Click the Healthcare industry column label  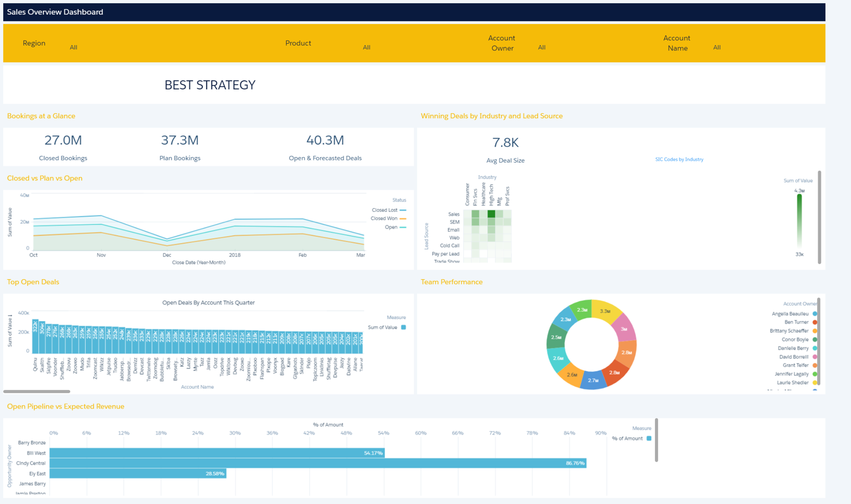[x=483, y=193]
